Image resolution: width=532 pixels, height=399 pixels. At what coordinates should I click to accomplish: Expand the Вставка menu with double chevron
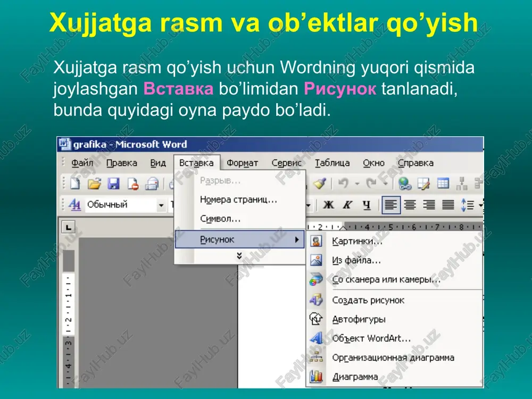click(x=239, y=256)
